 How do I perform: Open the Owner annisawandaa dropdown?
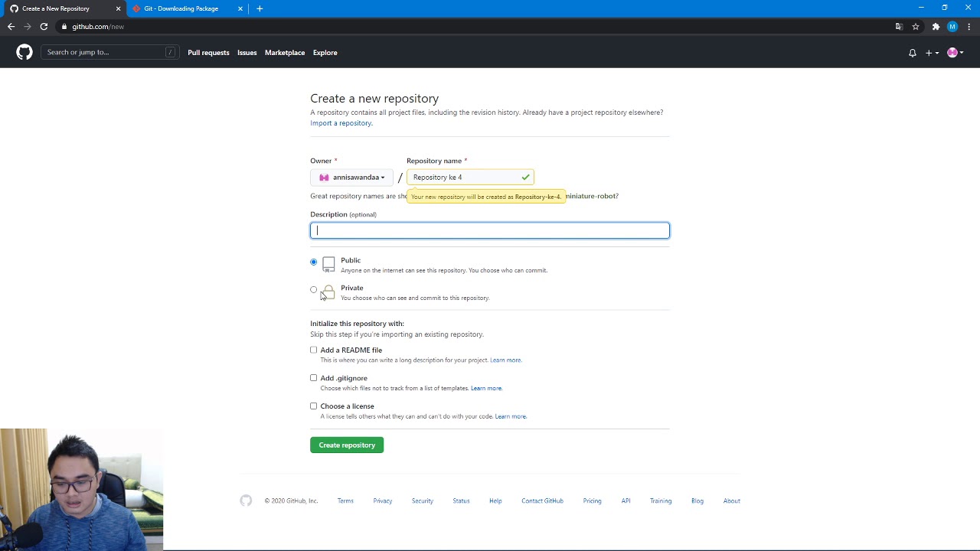[x=351, y=178]
